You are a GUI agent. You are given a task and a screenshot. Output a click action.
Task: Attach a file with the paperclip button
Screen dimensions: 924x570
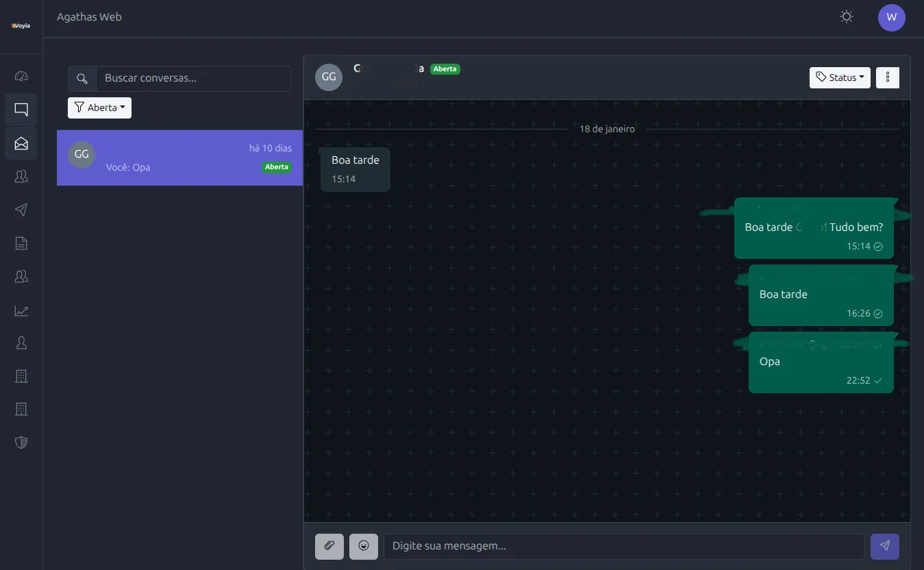(329, 546)
